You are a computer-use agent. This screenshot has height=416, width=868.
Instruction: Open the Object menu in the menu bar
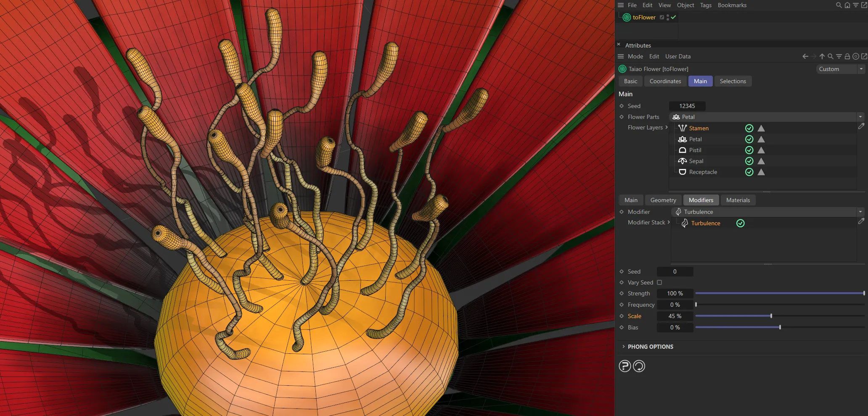tap(685, 5)
